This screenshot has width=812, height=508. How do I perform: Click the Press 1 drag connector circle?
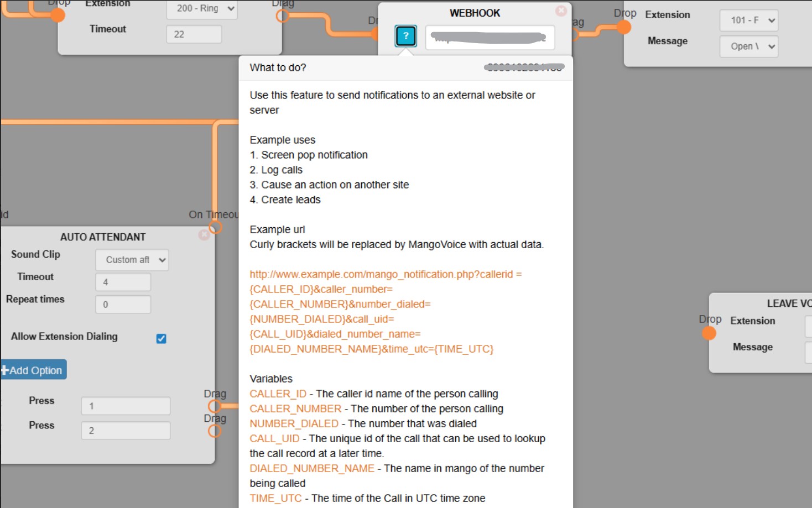pos(215,406)
